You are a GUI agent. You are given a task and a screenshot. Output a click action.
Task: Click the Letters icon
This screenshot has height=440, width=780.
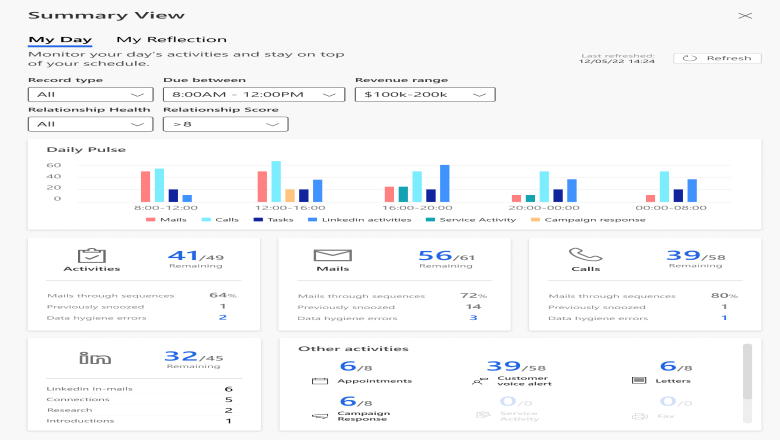tap(639, 382)
